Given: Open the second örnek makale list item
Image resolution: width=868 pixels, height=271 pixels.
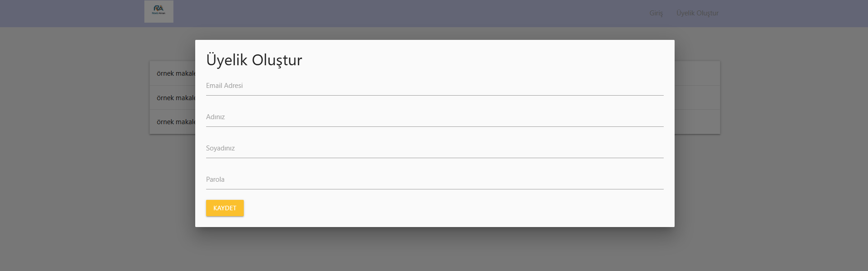Looking at the screenshot, I should click(176, 98).
